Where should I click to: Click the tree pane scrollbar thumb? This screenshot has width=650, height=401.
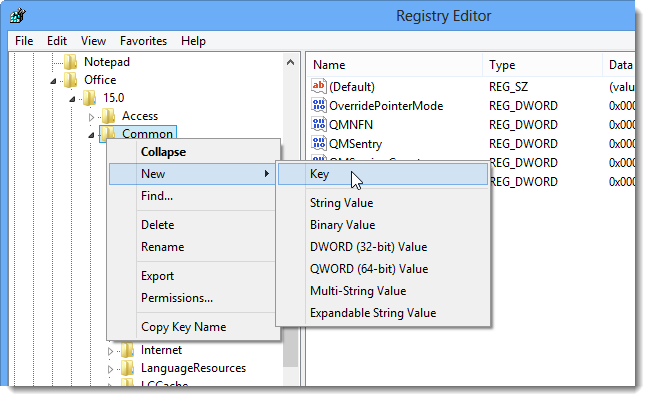tap(291, 348)
